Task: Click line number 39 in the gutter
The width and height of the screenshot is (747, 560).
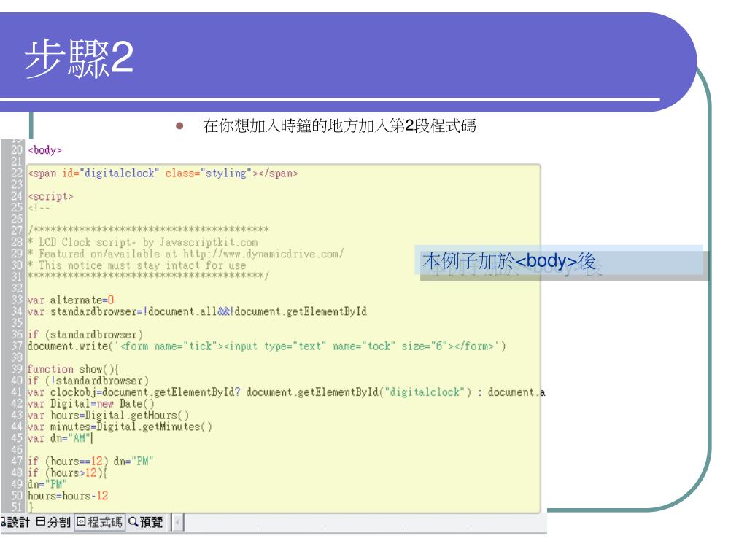Action: click(x=17, y=368)
